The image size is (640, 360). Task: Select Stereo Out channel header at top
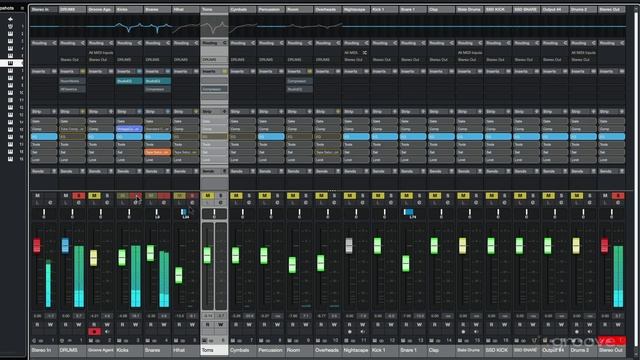612,9
